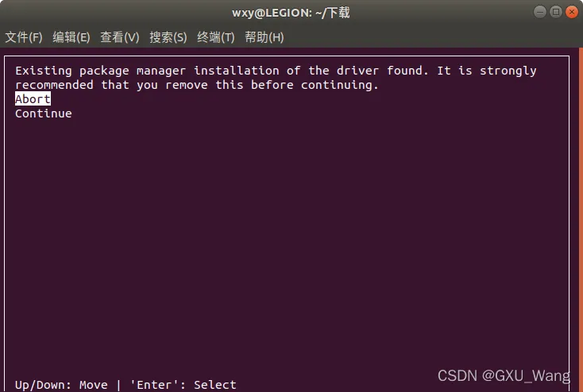Click the 'Up/Down: Move' footer hint

pos(61,385)
